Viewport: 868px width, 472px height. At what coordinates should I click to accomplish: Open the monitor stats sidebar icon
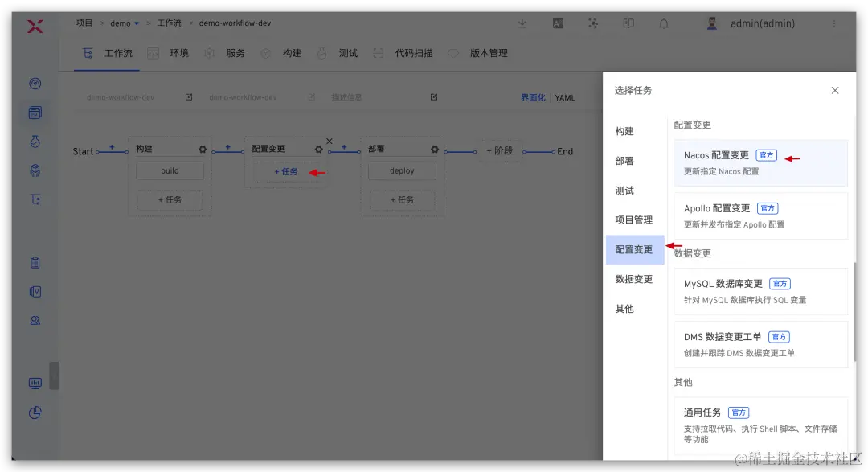coord(35,384)
